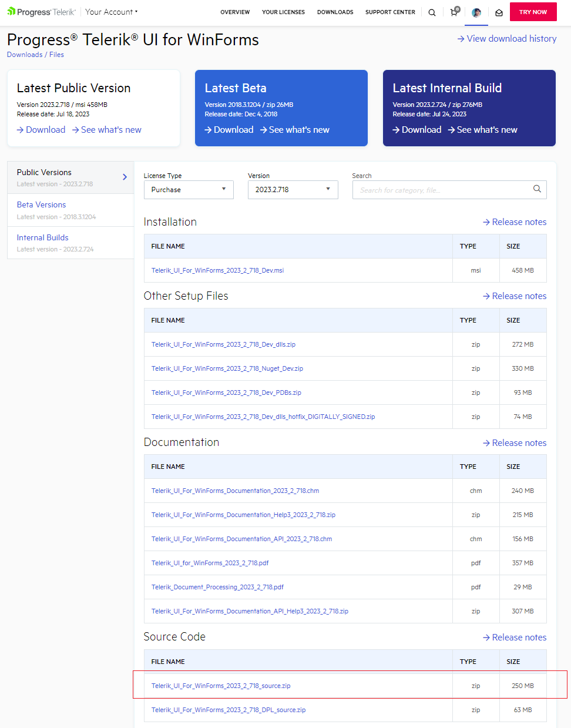This screenshot has width=571, height=728.
Task: Click the magnifier icon inside the file search box
Action: (537, 189)
